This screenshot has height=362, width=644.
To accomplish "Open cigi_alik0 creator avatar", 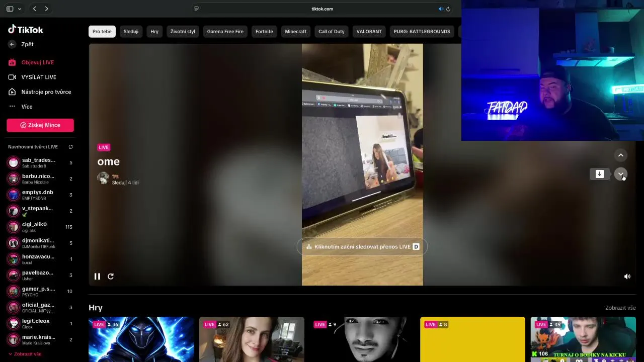I will (x=14, y=227).
